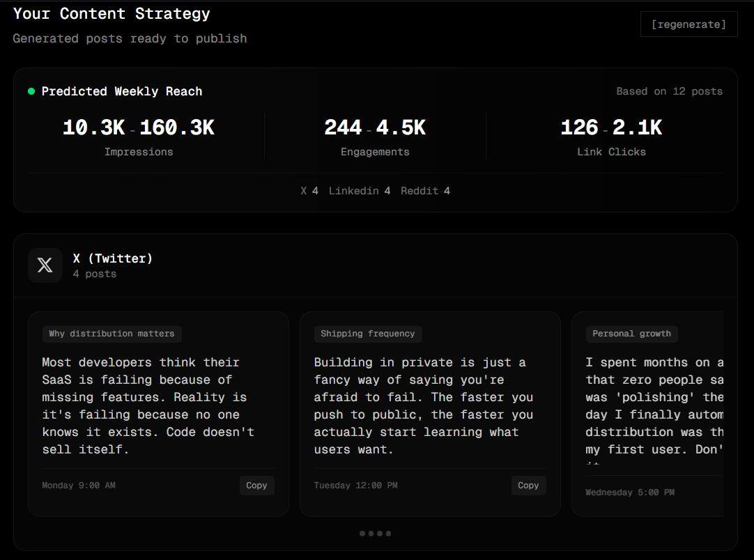Select the first carousel pagination dot
The image size is (754, 560).
(362, 534)
